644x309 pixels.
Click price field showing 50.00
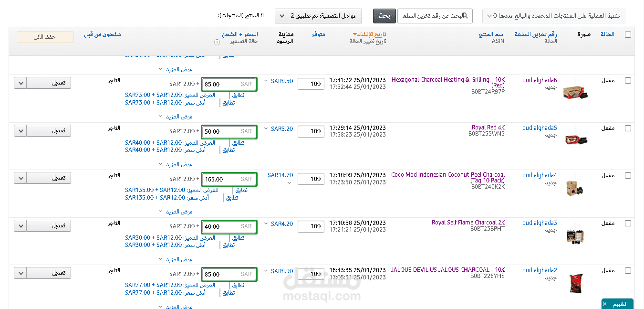[x=229, y=131]
